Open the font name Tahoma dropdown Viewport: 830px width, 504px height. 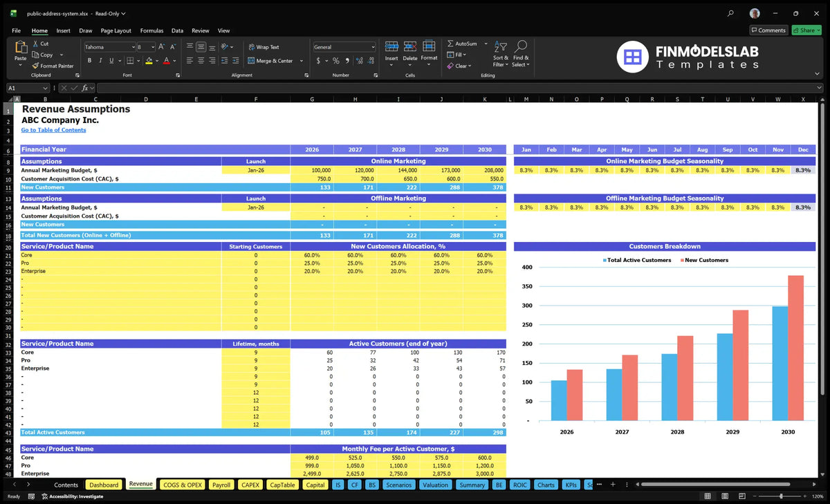tap(132, 47)
